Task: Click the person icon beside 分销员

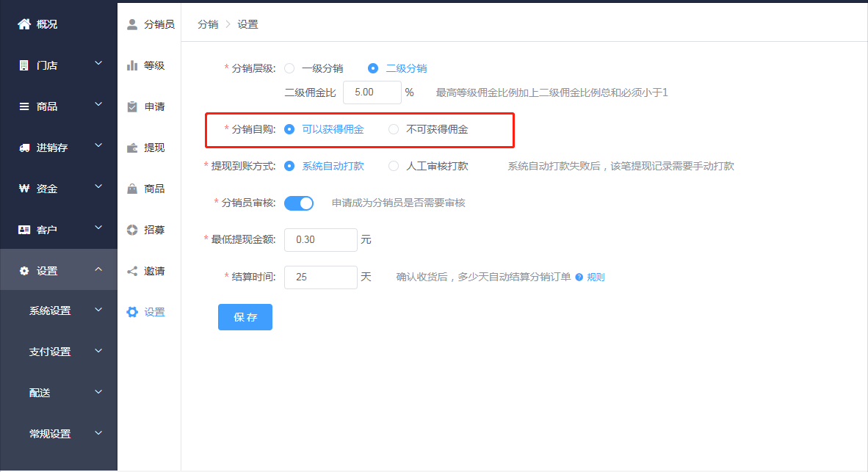Action: [131, 24]
